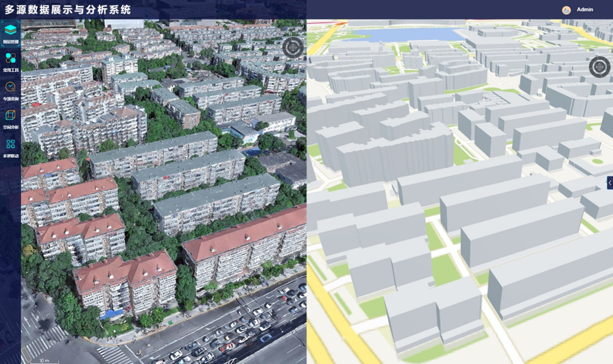This screenshot has height=364, width=613.
Task: Open the 空间分析 spatial analysis tool
Action: (10, 119)
